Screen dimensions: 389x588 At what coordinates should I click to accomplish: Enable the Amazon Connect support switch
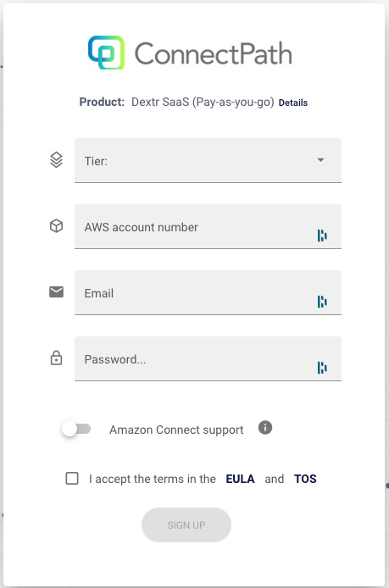coord(76,429)
